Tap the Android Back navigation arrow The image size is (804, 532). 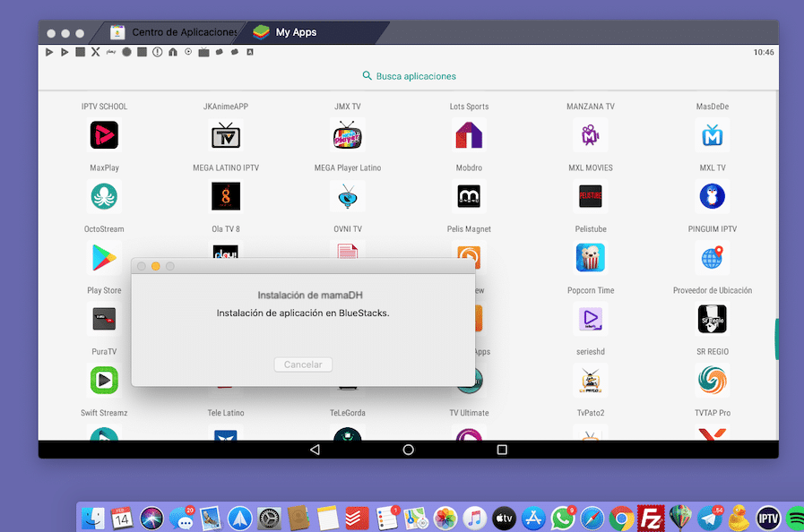pyautogui.click(x=315, y=450)
